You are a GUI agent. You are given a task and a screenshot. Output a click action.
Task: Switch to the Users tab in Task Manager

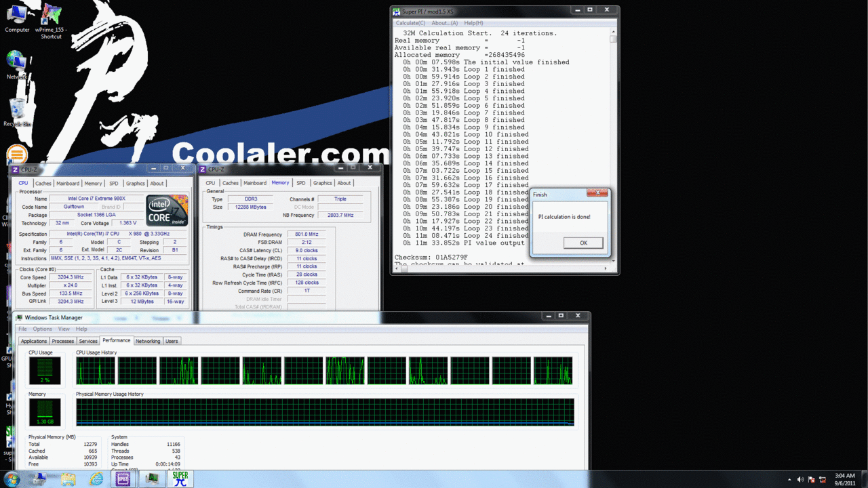tap(172, 341)
